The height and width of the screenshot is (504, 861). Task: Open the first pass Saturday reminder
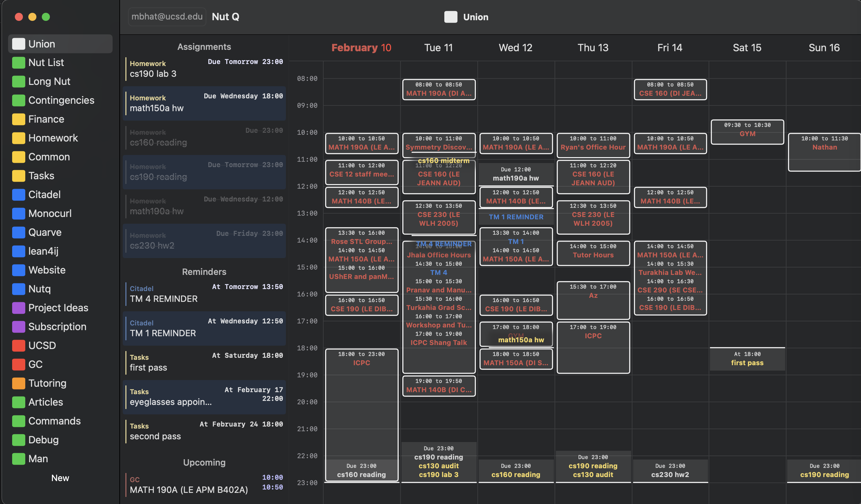pos(204,362)
